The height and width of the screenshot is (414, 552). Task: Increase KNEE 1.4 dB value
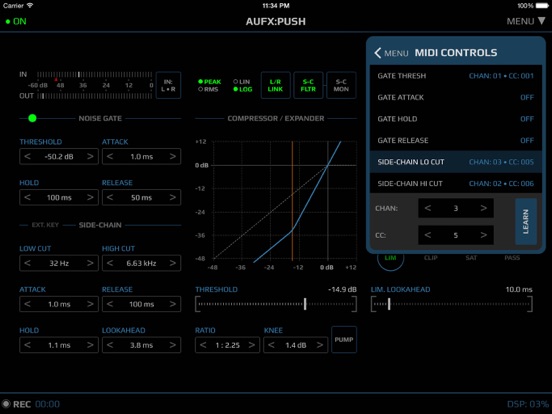click(x=319, y=345)
